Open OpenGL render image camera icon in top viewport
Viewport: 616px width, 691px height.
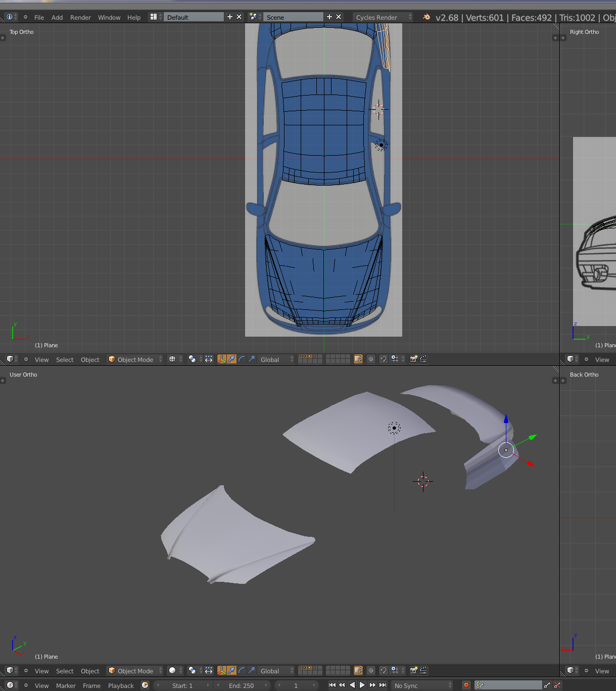tap(413, 359)
